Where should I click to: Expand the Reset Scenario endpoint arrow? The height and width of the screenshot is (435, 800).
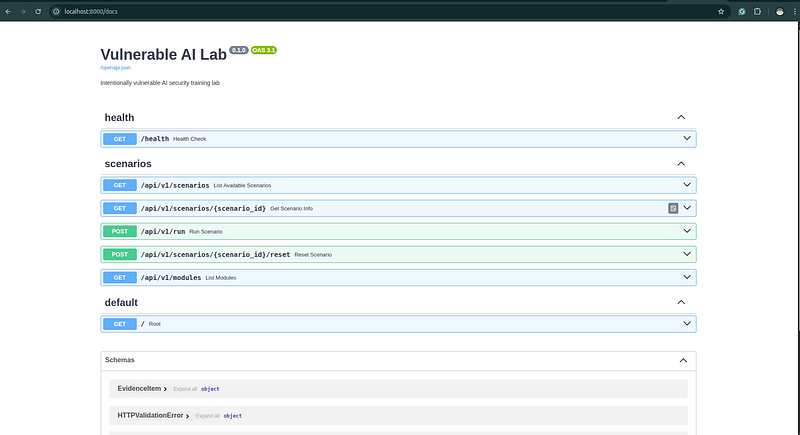pos(687,254)
